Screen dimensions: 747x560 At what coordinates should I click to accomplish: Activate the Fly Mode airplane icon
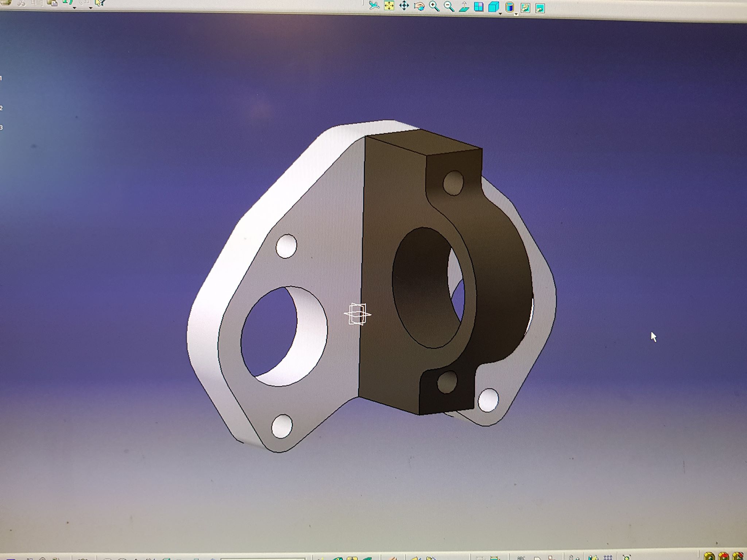pyautogui.click(x=374, y=5)
